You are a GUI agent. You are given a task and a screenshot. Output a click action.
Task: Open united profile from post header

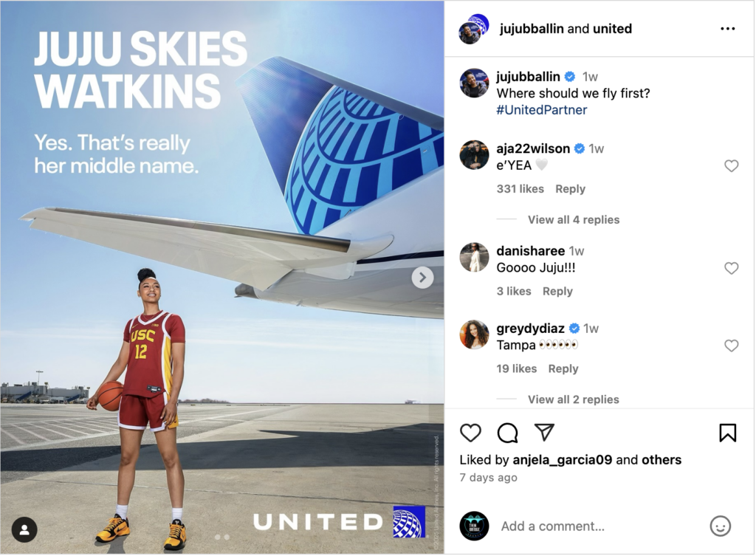point(612,29)
